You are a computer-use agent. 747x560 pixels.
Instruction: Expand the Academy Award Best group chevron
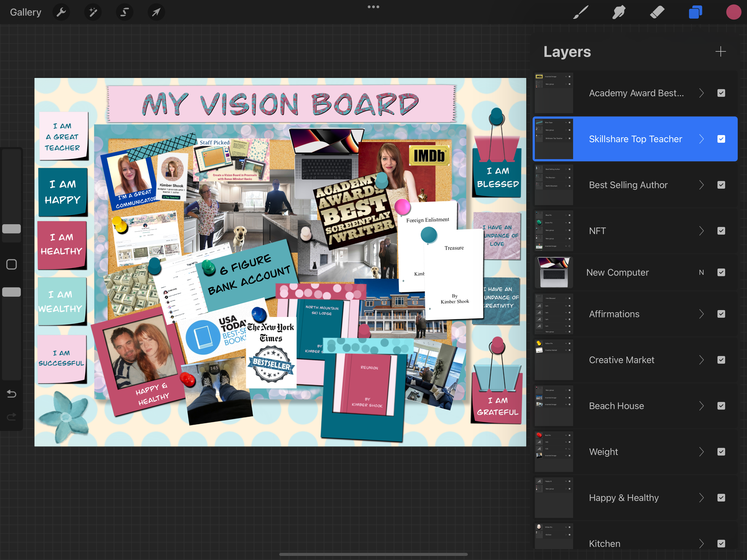[701, 93]
